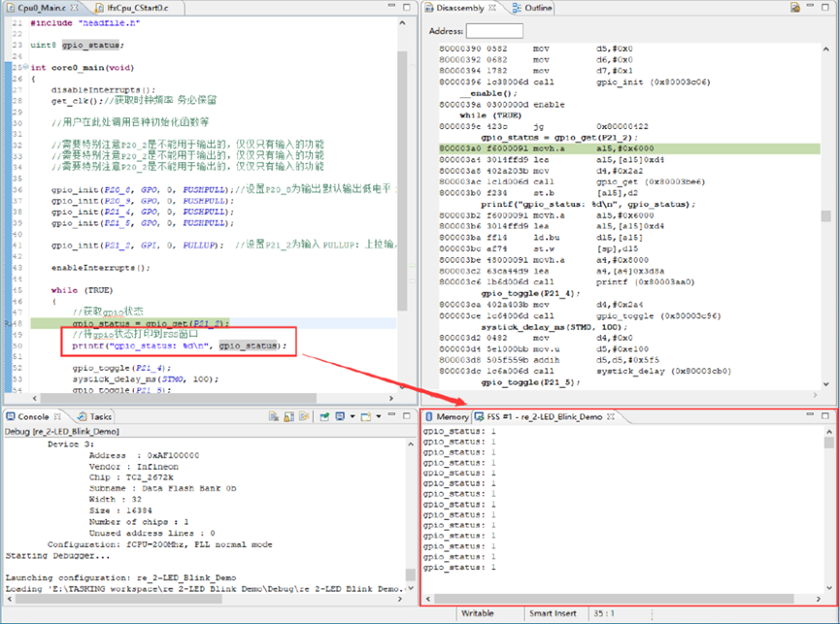This screenshot has width=840, height=624.
Task: Click the editor scroll left arrow
Action: pyautogui.click(x=35, y=398)
